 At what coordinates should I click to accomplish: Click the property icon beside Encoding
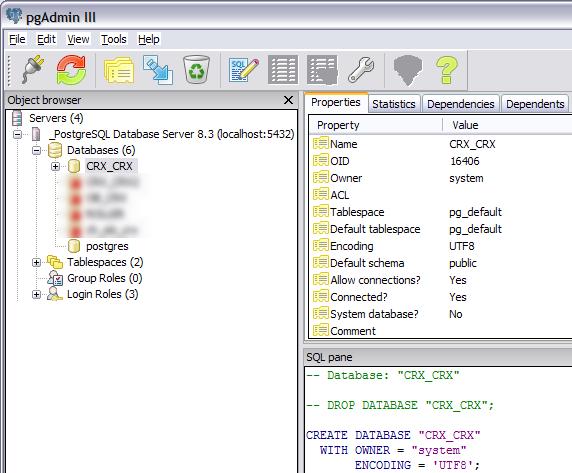pyautogui.click(x=321, y=245)
